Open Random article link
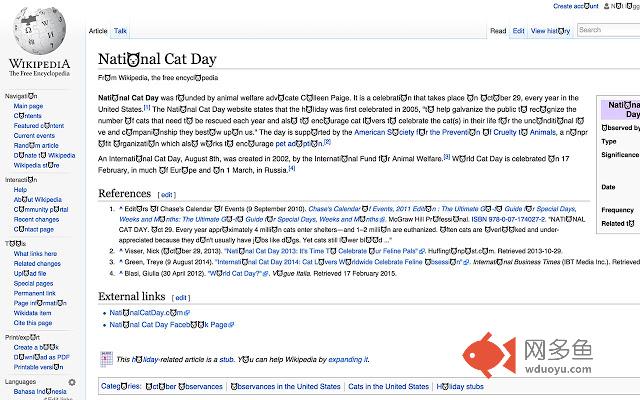This screenshot has height=400, width=640. 36,146
